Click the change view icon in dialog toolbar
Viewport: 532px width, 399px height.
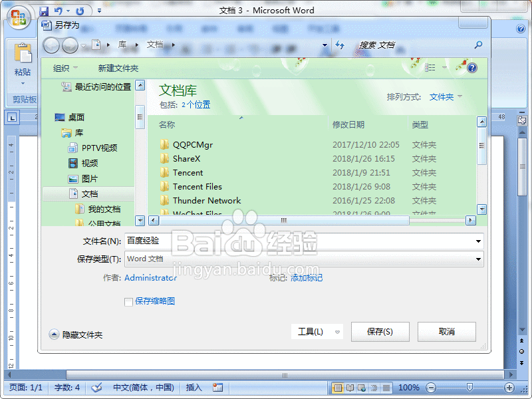[430, 68]
